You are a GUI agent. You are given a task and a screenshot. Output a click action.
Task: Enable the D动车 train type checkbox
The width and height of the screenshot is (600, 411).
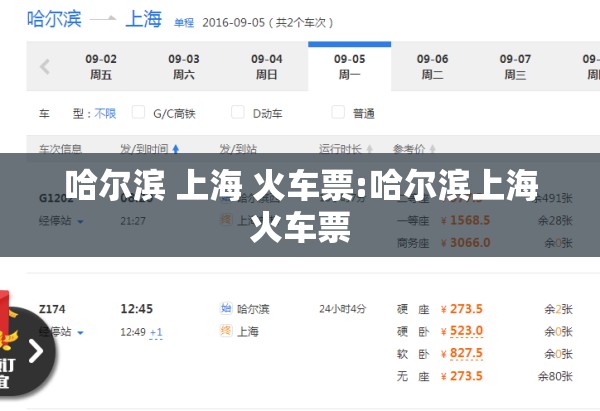[238, 112]
